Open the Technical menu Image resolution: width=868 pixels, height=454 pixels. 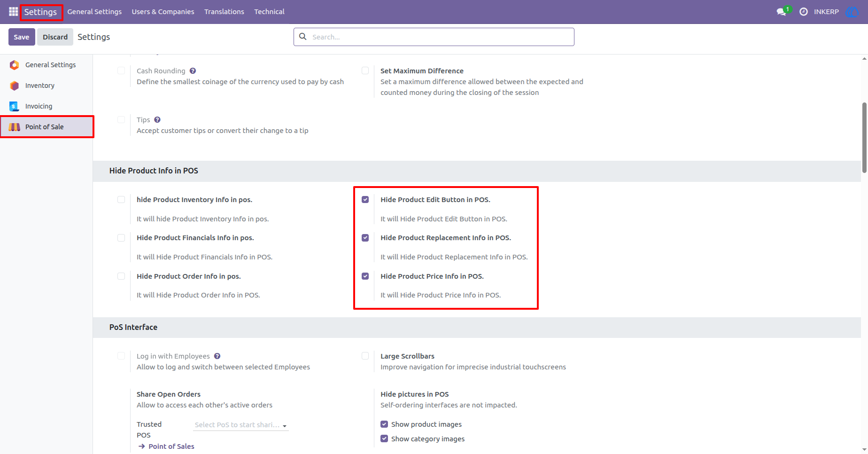pos(269,12)
